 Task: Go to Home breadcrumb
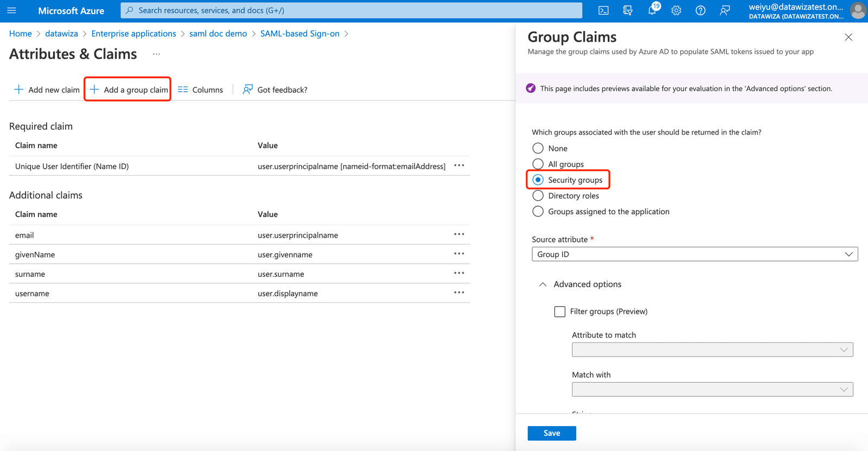[x=21, y=34]
